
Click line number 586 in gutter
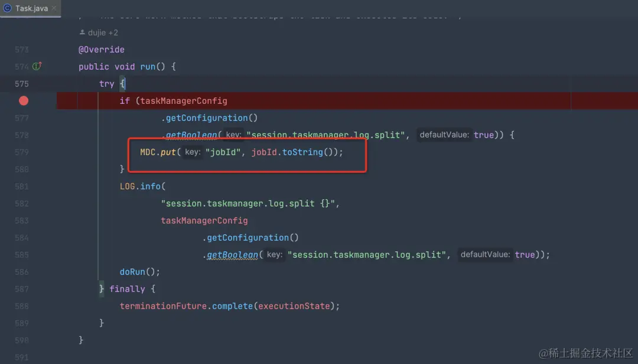22,272
